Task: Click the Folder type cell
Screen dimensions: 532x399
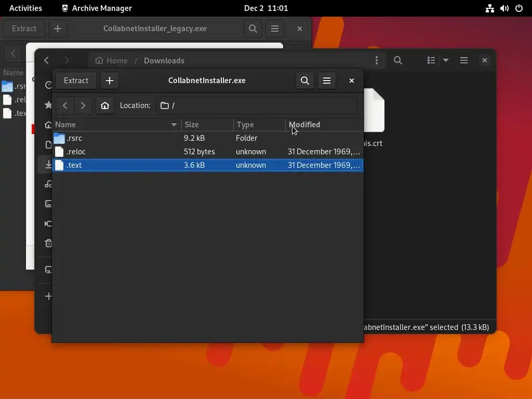Action: pos(246,138)
